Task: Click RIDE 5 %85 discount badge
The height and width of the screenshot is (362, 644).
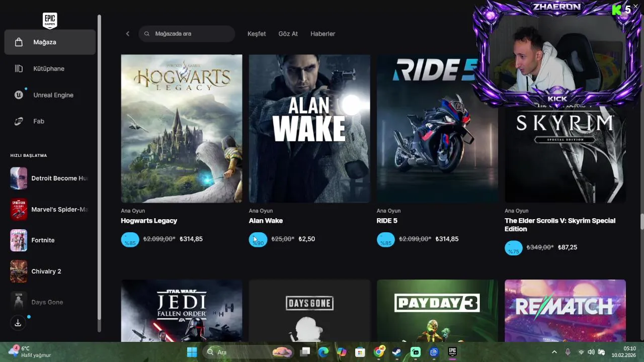Action: click(x=386, y=240)
